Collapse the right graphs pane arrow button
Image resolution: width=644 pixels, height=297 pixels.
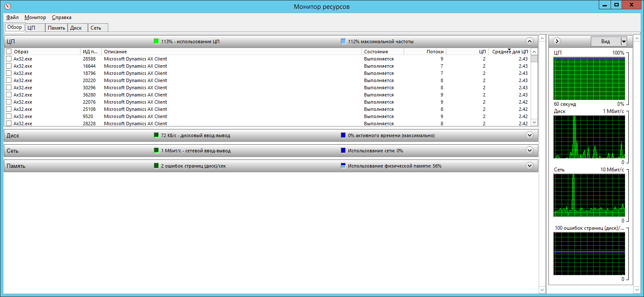point(557,41)
